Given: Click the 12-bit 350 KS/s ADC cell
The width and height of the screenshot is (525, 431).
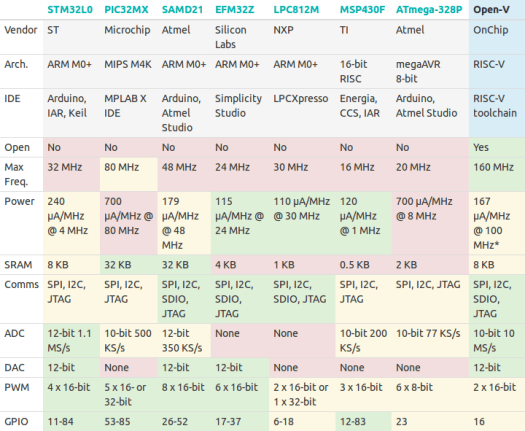Looking at the screenshot, I should [184, 341].
